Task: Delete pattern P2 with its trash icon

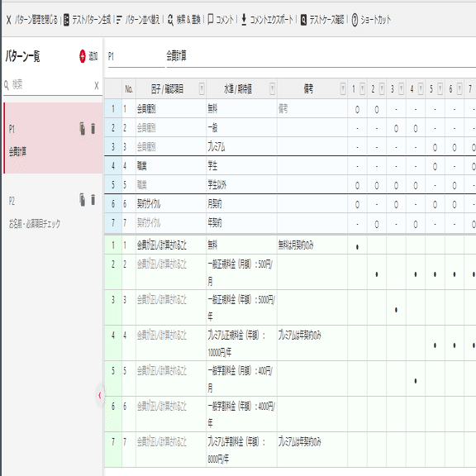Action: [93, 200]
